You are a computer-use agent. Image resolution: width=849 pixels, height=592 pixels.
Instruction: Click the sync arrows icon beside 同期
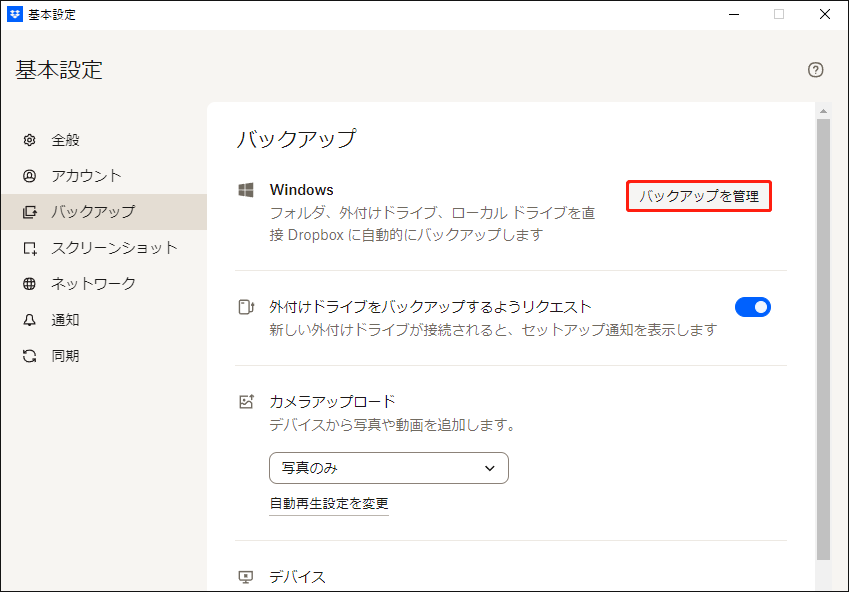pos(29,356)
